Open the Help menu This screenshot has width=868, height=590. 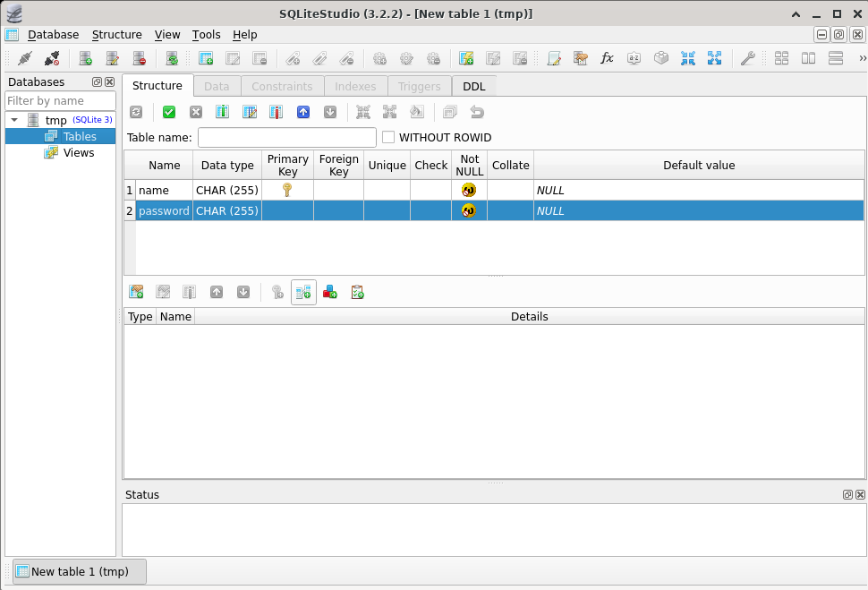(244, 34)
